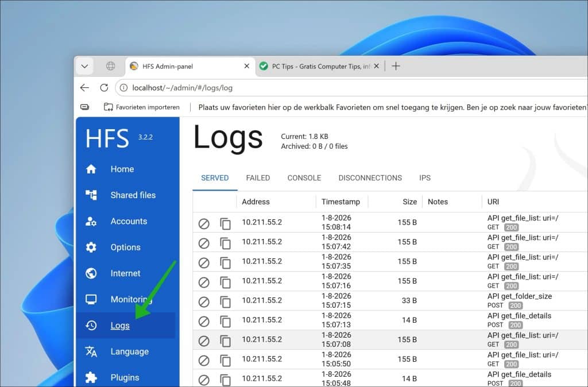Open the Plugins section
Image resolution: width=588 pixels, height=387 pixels.
[x=126, y=377]
